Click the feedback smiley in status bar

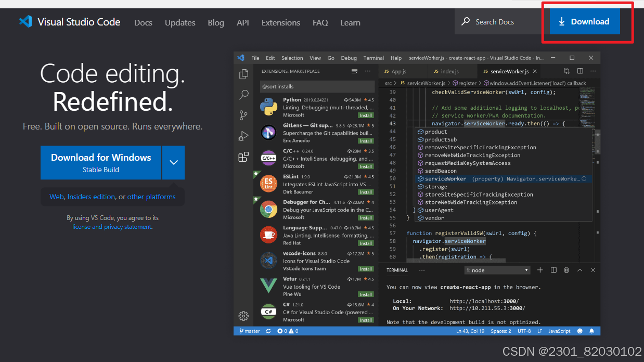581,331
